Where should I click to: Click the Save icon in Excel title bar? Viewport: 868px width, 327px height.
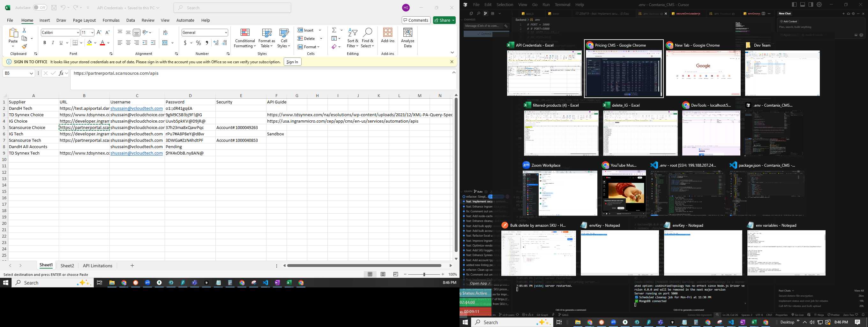point(54,7)
